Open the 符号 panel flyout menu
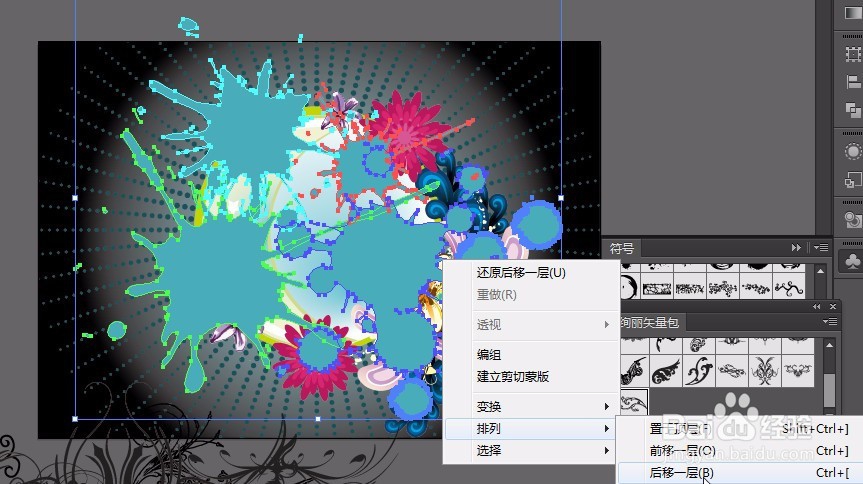 coord(821,248)
